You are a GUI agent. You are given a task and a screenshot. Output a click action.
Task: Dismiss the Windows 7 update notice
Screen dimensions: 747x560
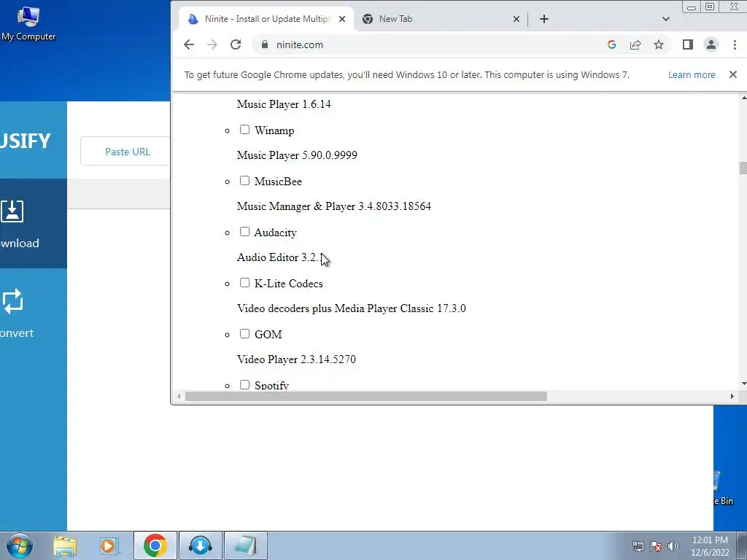pos(732,74)
